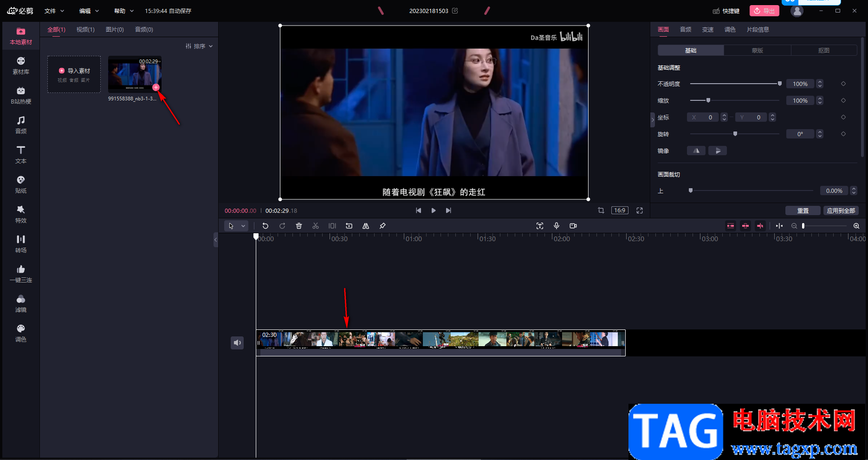
Task: Zoom in the timeline with plus magnifier
Action: pyautogui.click(x=856, y=226)
